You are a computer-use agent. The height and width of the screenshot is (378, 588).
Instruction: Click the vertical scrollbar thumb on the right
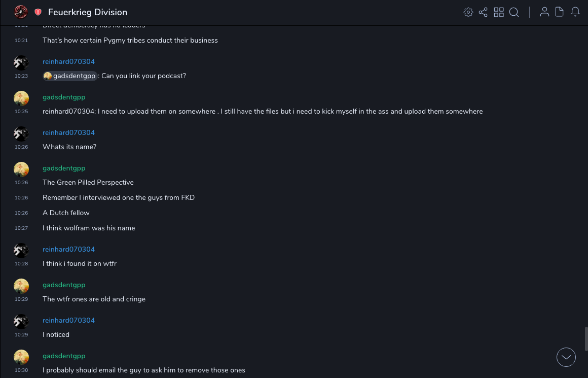[x=586, y=338]
